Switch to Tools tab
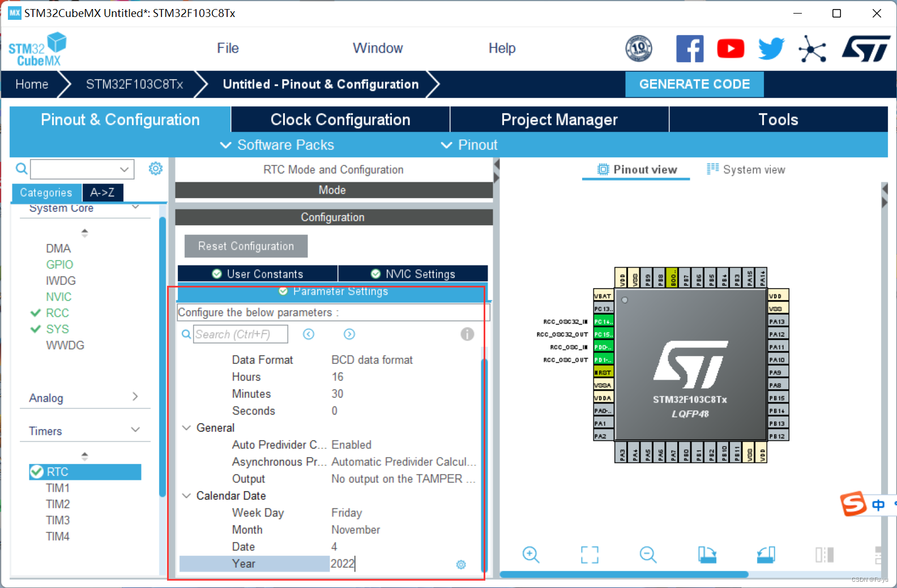 [x=779, y=119]
